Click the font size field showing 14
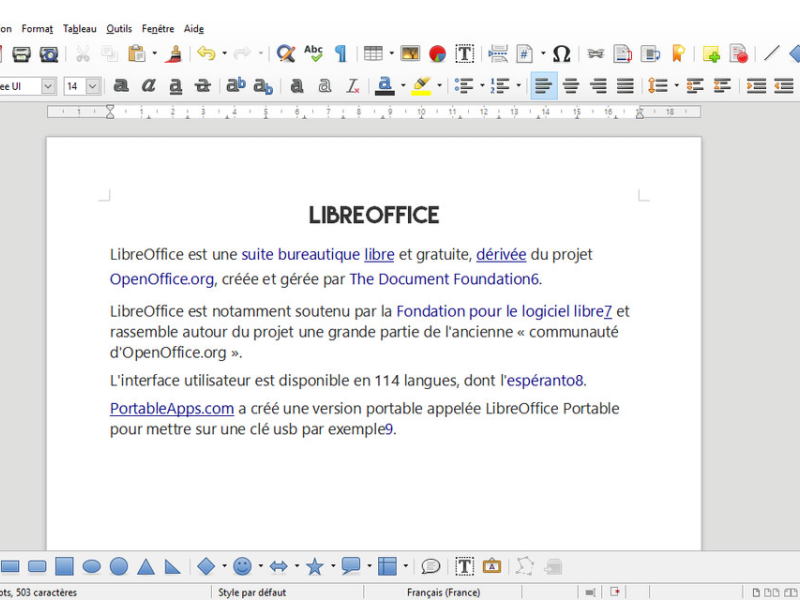Viewport: 800px width, 600px height. (74, 86)
